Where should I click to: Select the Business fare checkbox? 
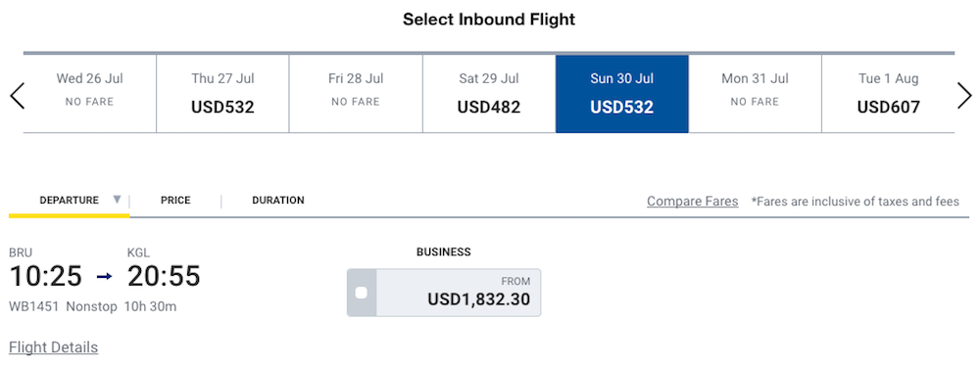(x=362, y=293)
